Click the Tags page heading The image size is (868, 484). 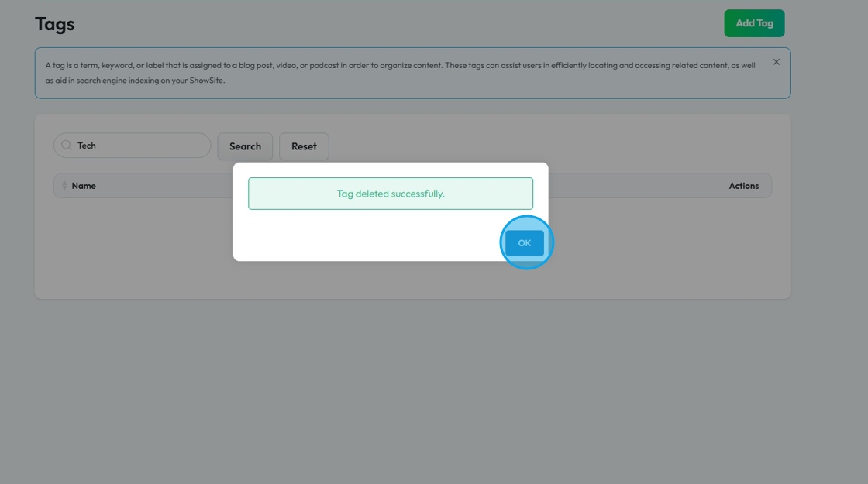click(55, 24)
